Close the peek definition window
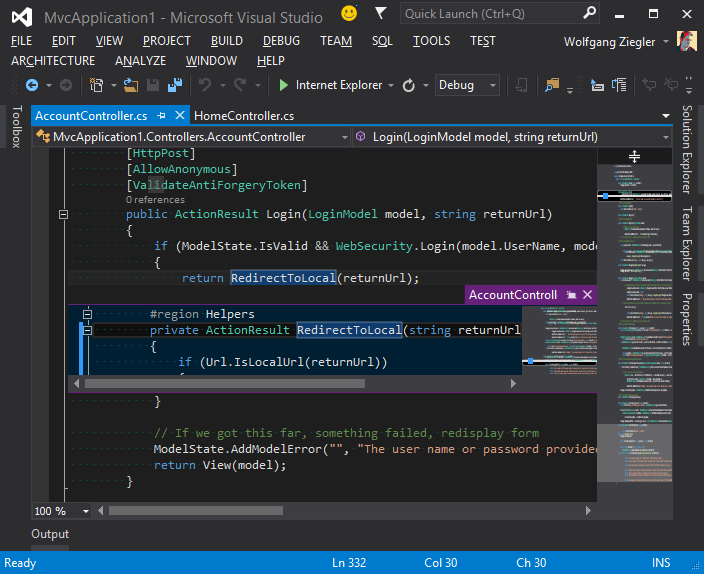The height and width of the screenshot is (574, 704). (x=587, y=295)
